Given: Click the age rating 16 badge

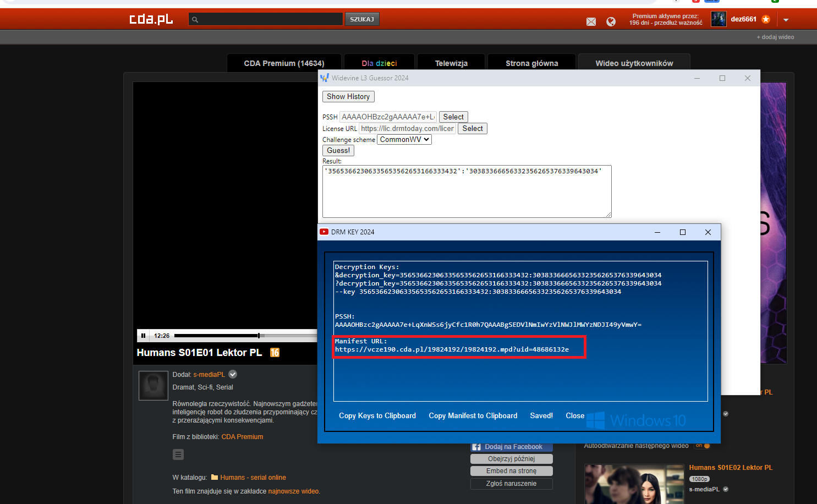Looking at the screenshot, I should click(275, 353).
